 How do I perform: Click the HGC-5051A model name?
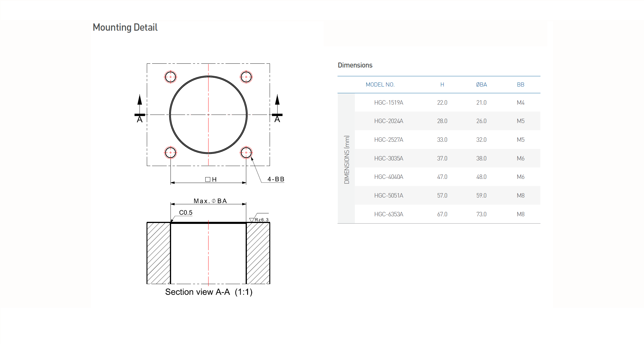click(x=388, y=196)
